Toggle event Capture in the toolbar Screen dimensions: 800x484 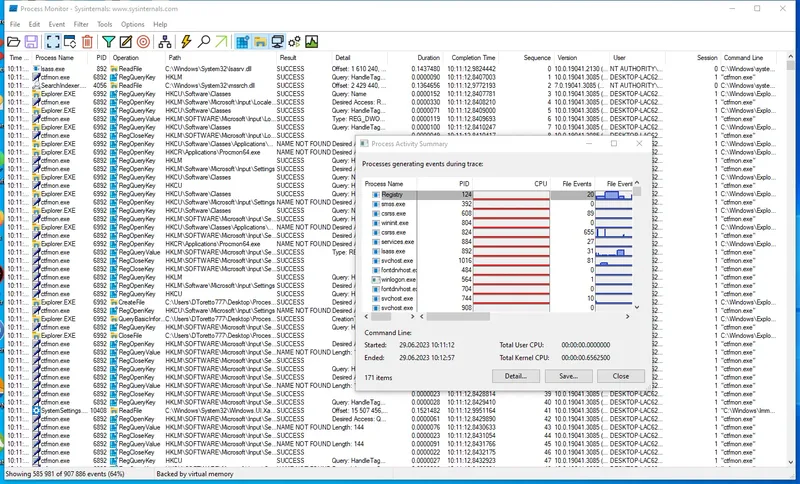(51, 42)
